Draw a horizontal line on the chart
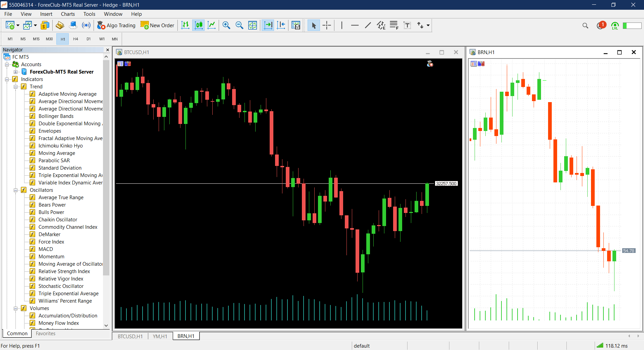644x350 pixels. click(x=355, y=25)
